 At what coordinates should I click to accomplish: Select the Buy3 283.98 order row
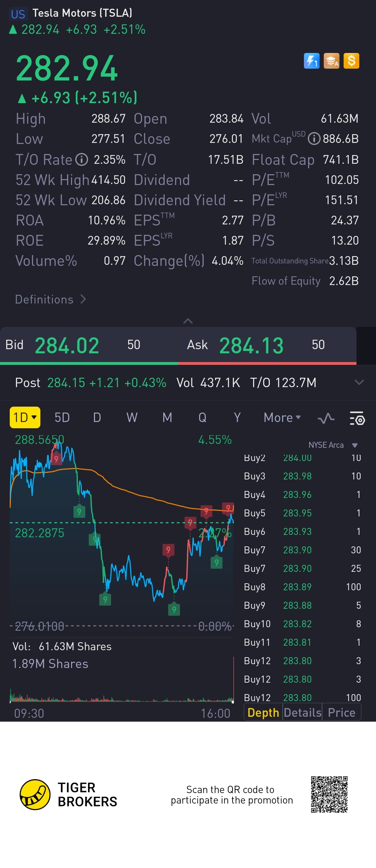[x=302, y=476]
